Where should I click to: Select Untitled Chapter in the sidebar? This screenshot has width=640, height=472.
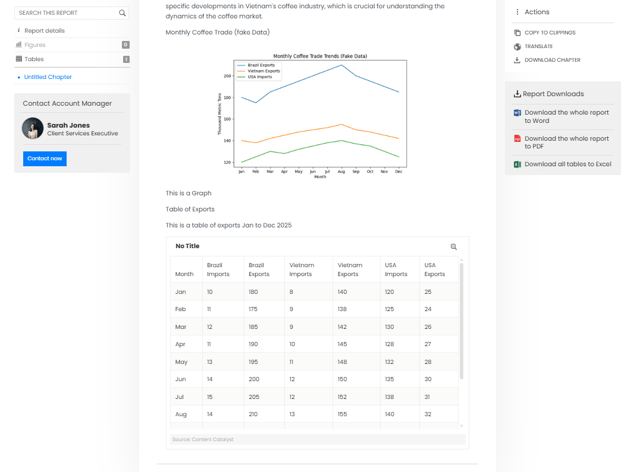coord(48,77)
